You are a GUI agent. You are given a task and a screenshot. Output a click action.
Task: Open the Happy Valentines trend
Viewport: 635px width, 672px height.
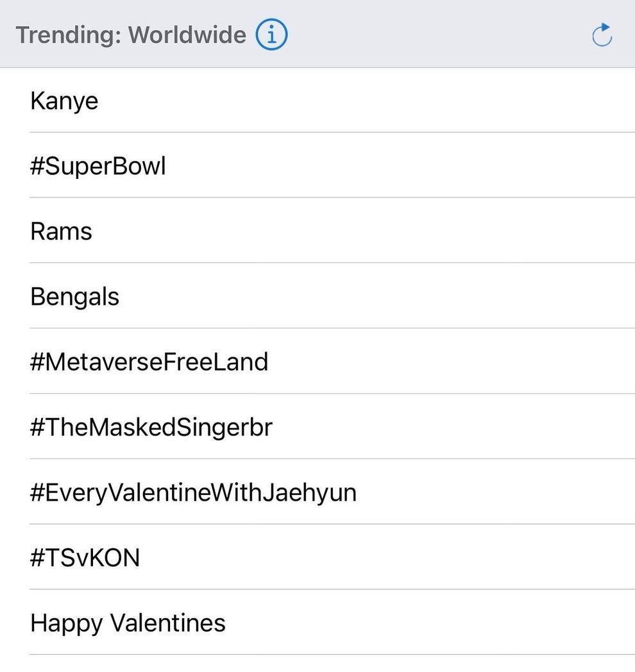[128, 623]
